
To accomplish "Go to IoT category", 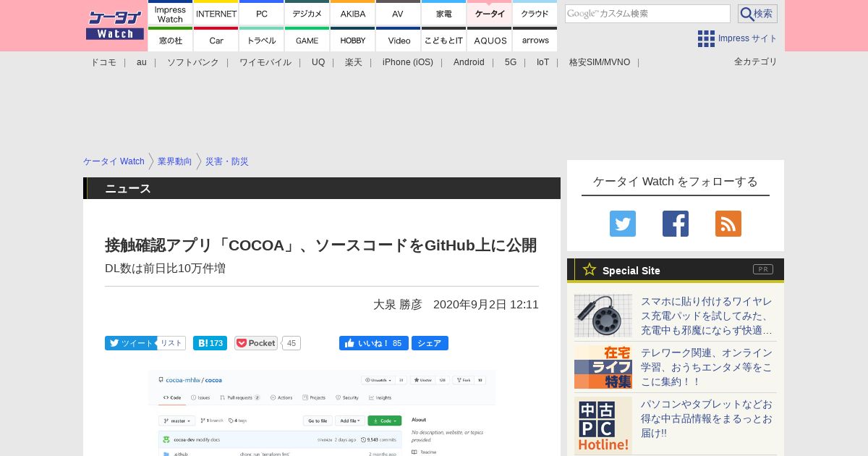I will tap(542, 62).
